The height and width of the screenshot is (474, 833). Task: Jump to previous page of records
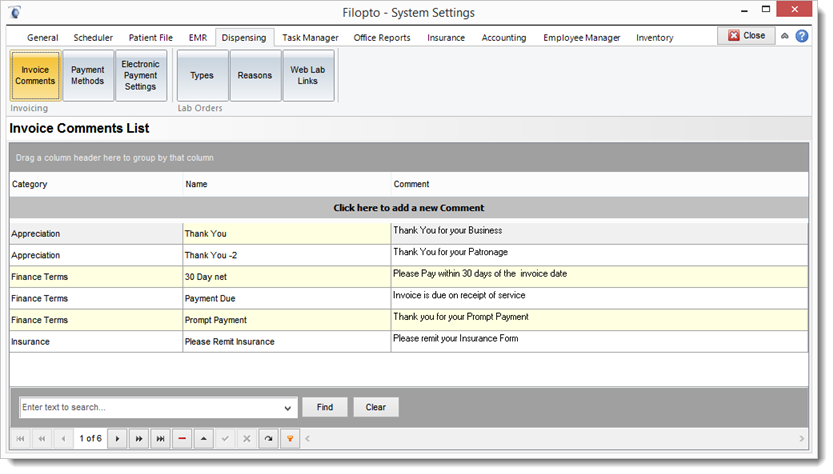pyautogui.click(x=42, y=439)
